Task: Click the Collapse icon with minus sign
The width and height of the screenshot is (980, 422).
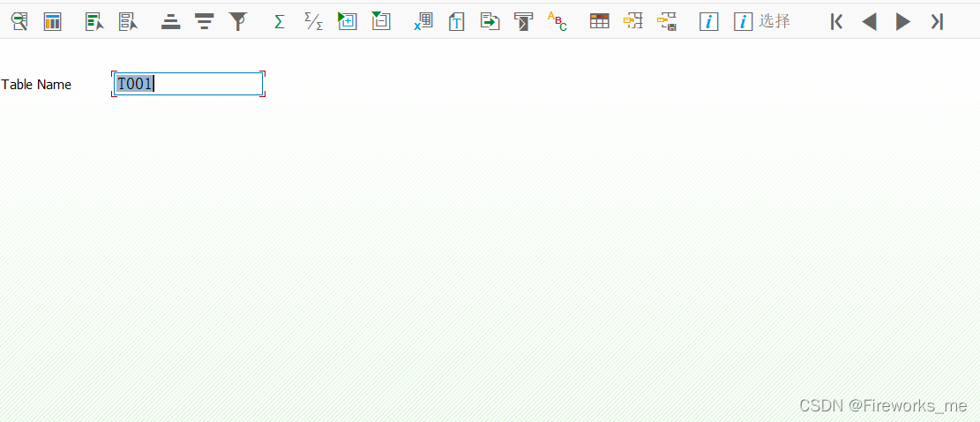Action: pos(381,21)
